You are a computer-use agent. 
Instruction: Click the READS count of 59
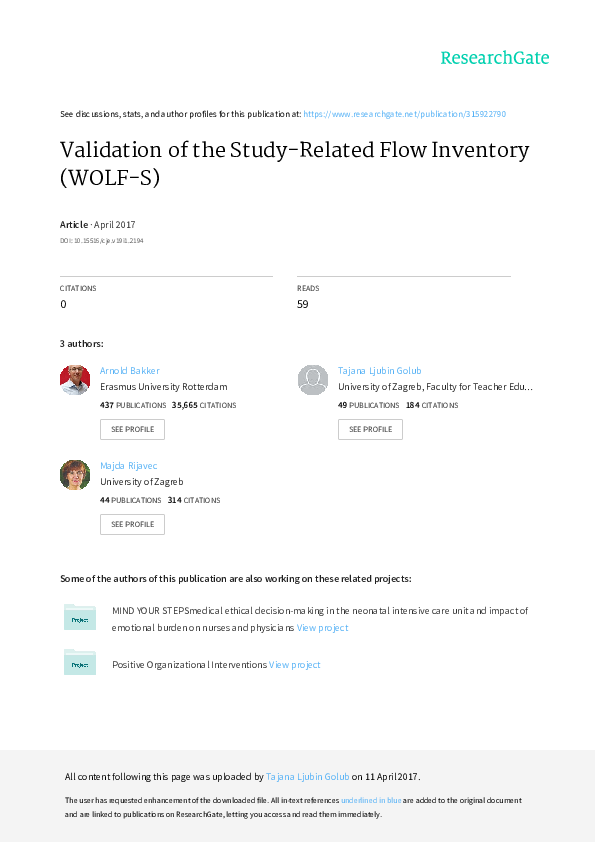pyautogui.click(x=302, y=304)
